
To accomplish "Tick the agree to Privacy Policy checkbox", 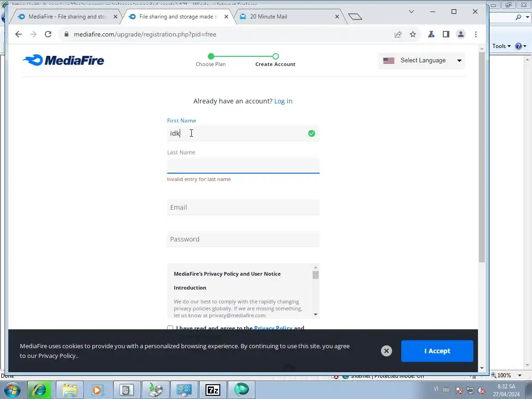I will 170,328.
